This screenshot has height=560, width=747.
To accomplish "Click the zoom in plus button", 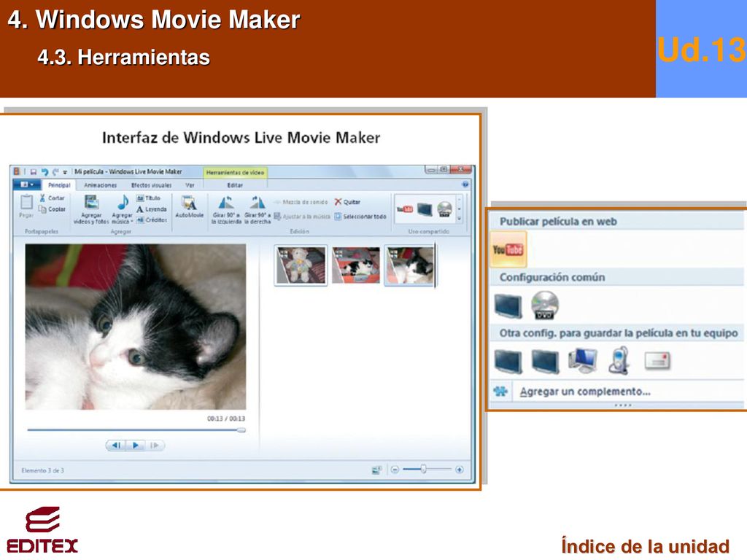I will 460,470.
